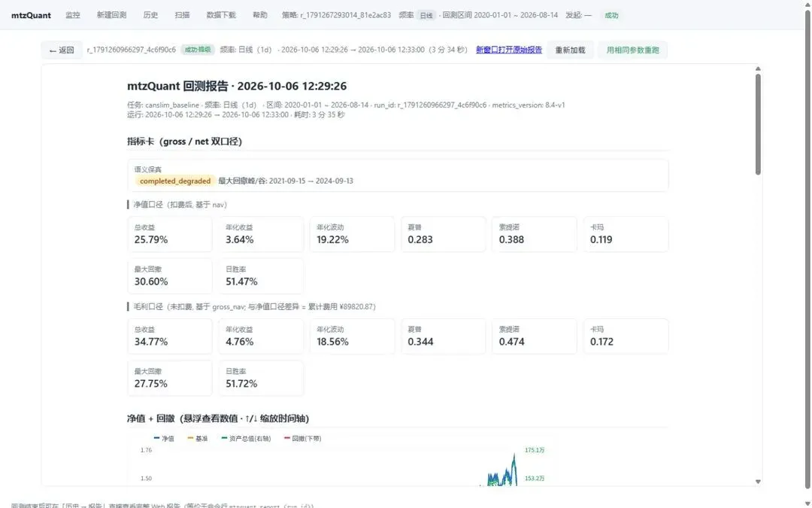Select net 最大回撤 card 30.60%
The height and width of the screenshot is (508, 812).
[x=170, y=276]
